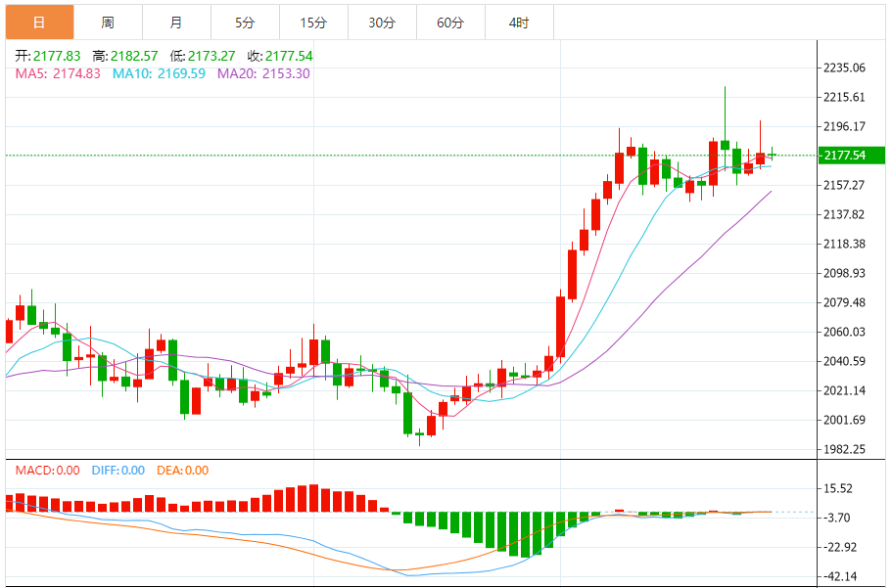The width and height of the screenshot is (892, 588).
Task: Click the 2215.61 price axis label
Action: click(x=844, y=97)
